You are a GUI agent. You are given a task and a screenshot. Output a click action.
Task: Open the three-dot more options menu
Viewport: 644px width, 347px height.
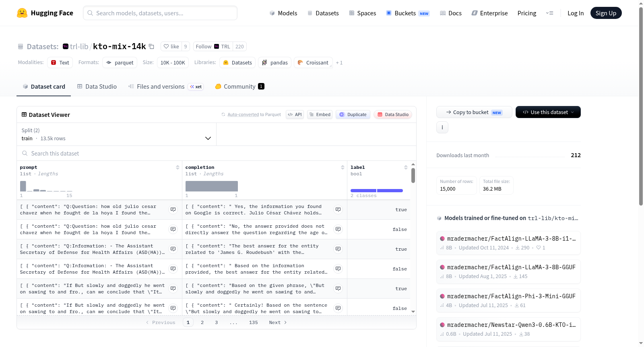tap(442, 127)
